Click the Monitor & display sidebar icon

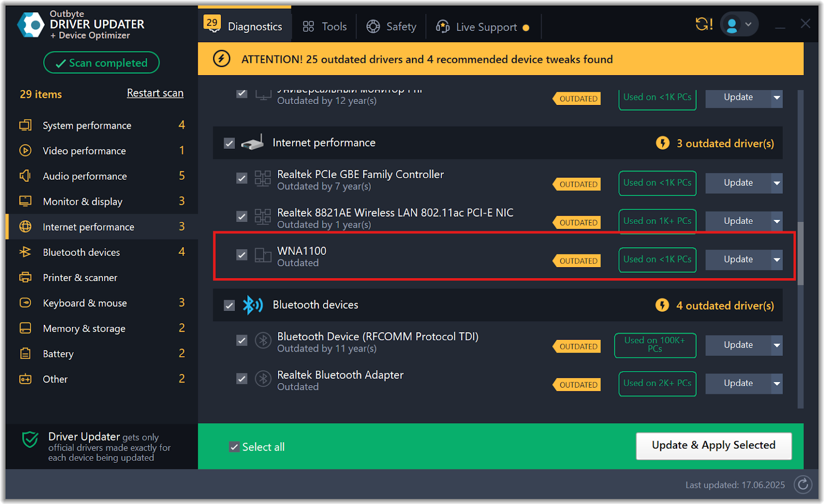pos(25,201)
